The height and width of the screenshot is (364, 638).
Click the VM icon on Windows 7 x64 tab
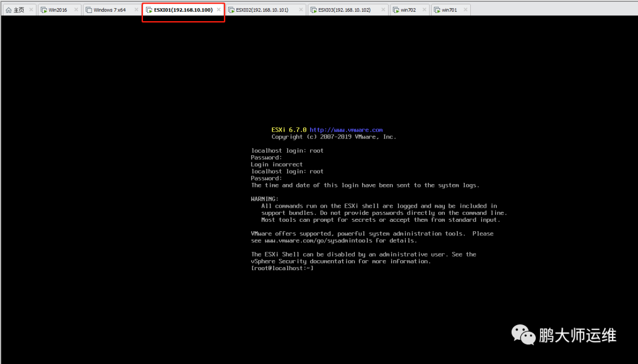89,10
